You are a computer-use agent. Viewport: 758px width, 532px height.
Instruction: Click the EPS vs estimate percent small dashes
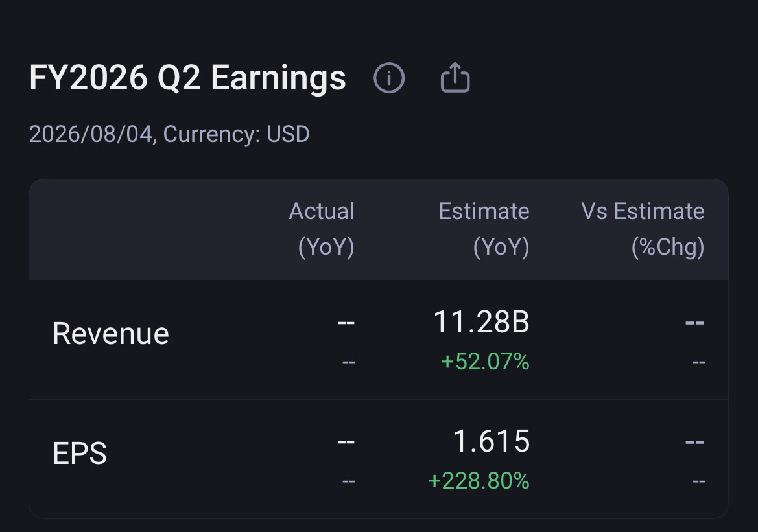698,481
